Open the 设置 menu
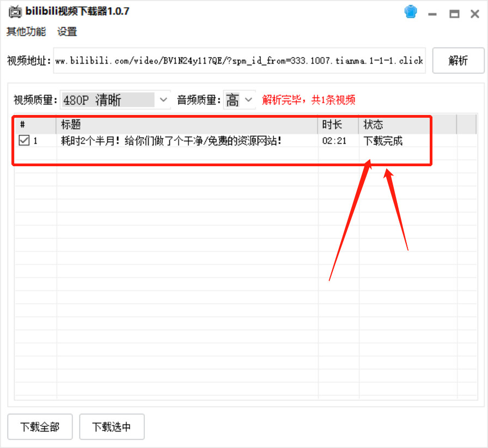Screen dimensions: 488x448 [x=67, y=32]
